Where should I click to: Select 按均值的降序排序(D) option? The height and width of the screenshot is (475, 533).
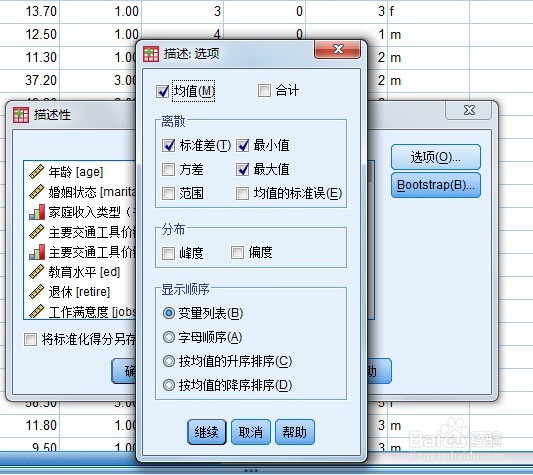(x=169, y=385)
